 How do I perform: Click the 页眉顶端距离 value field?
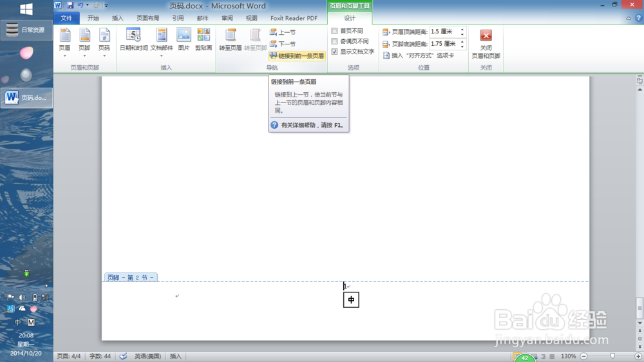pos(444,32)
